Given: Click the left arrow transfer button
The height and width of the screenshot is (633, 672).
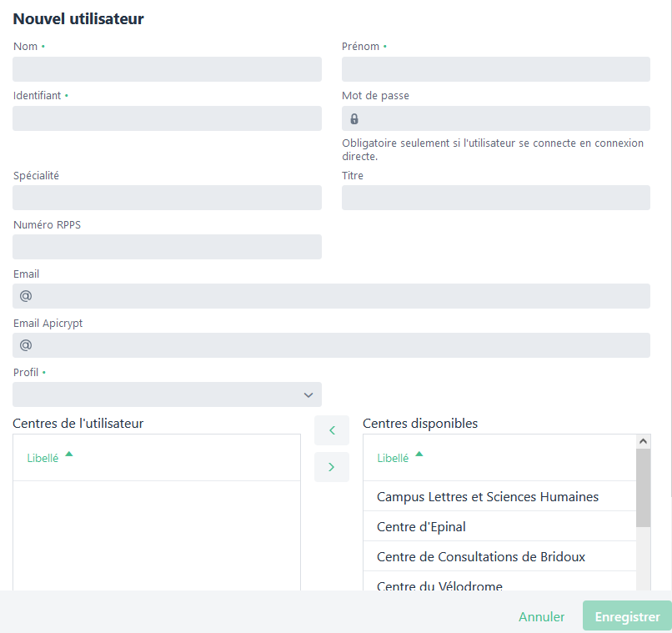Looking at the screenshot, I should click(332, 430).
